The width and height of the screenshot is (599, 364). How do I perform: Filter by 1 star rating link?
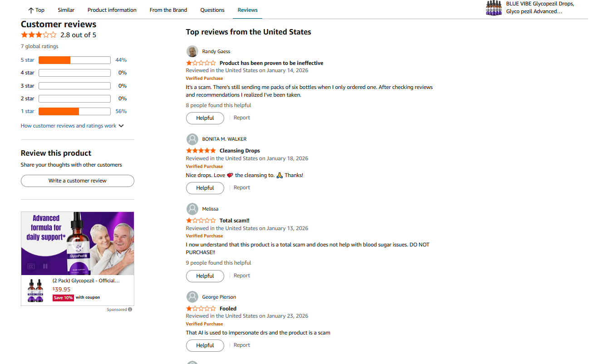[27, 111]
